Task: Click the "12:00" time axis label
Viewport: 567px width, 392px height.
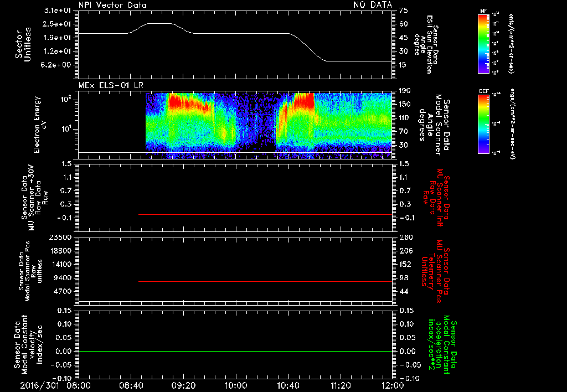Action: click(393, 385)
